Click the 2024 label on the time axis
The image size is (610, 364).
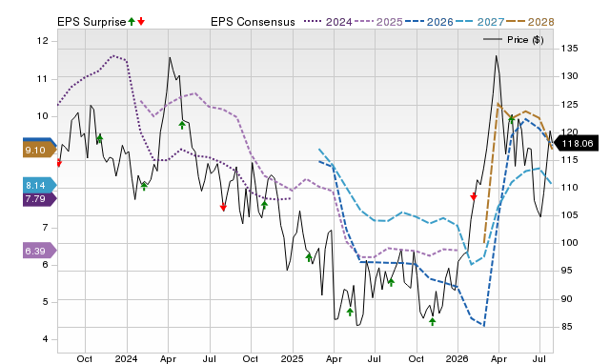(126, 358)
